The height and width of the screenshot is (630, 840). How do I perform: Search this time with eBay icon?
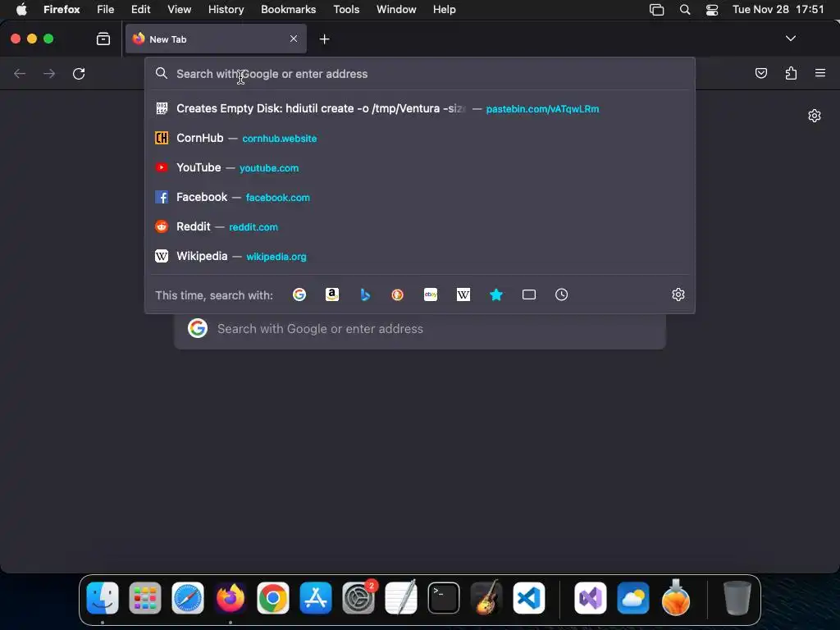coord(431,294)
